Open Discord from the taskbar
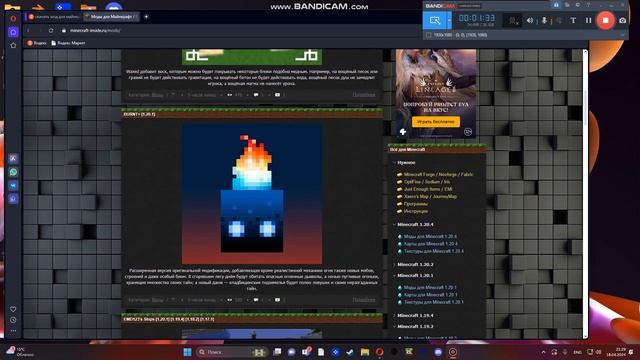This screenshot has height=360, width=640. click(438, 352)
